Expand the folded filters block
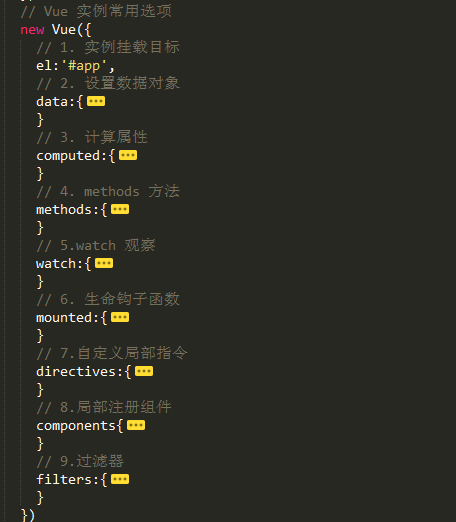This screenshot has width=456, height=522. coord(120,479)
